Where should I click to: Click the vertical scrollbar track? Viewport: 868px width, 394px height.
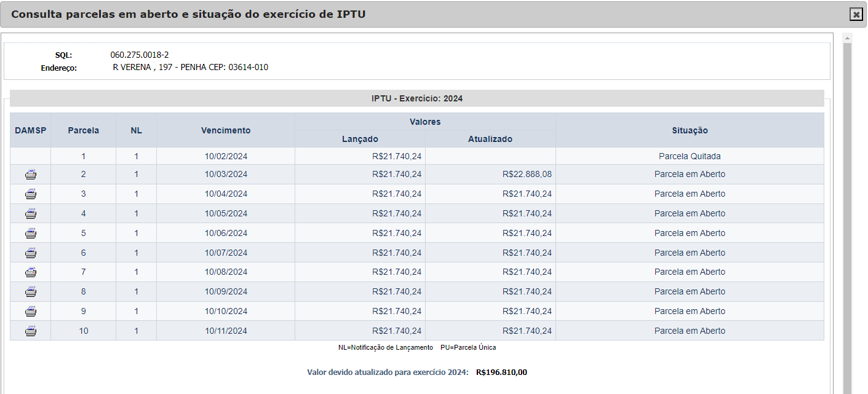847,215
